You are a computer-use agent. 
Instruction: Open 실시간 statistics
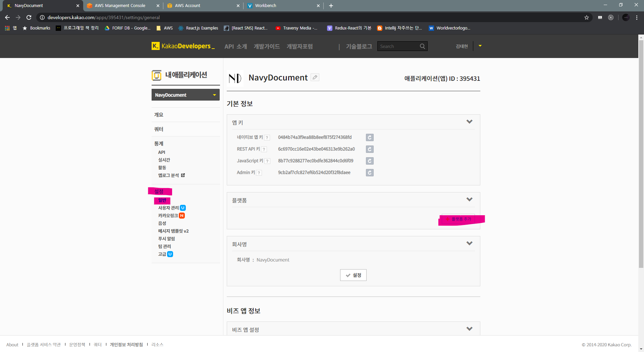point(164,160)
